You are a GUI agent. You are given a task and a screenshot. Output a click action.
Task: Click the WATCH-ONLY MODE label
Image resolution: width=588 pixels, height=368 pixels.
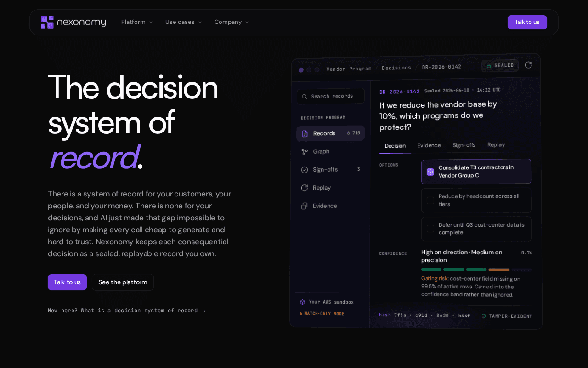(x=324, y=314)
